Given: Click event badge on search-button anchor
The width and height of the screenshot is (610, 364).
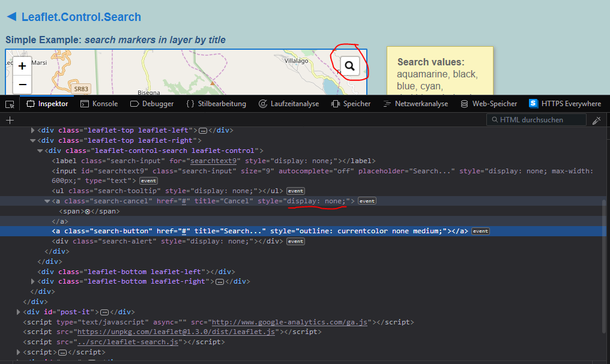Looking at the screenshot, I should pyautogui.click(x=480, y=231).
